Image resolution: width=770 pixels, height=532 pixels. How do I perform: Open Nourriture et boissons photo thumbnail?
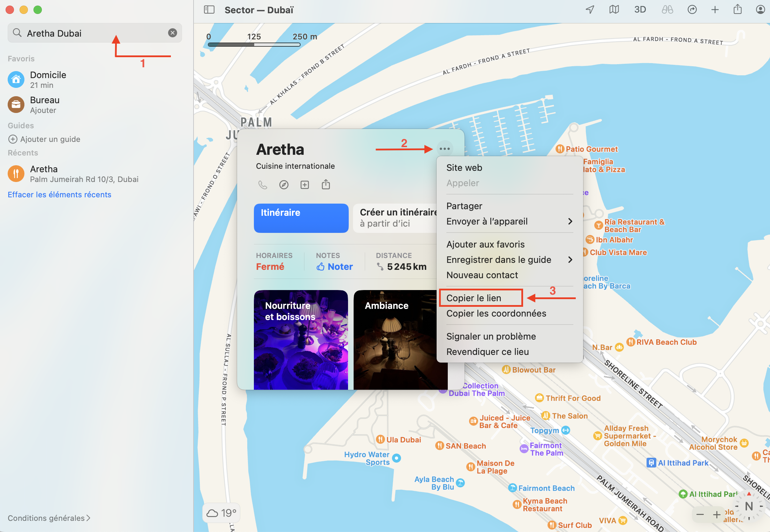[301, 340]
